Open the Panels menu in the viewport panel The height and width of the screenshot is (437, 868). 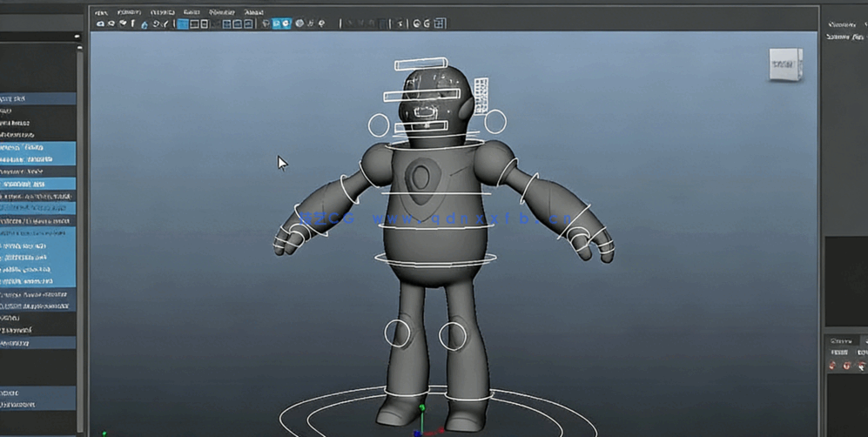point(253,12)
